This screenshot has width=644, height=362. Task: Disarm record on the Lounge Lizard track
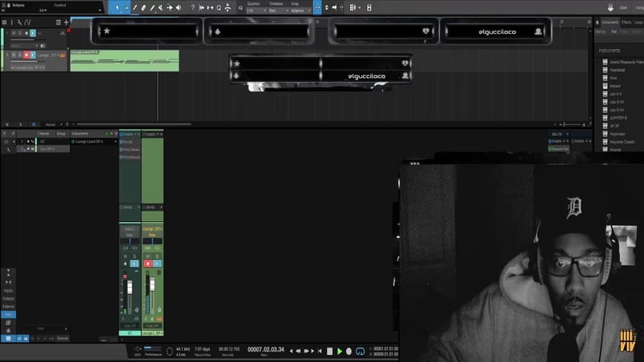click(x=26, y=55)
